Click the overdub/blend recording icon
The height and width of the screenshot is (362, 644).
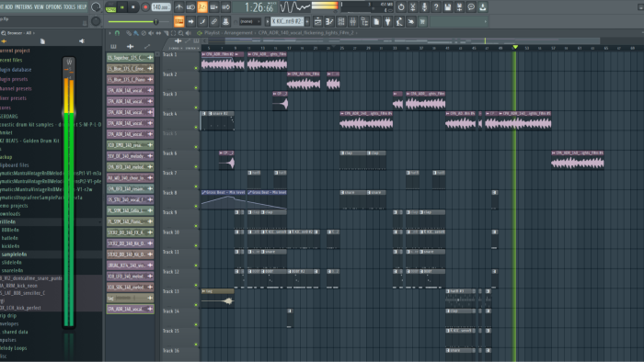(214, 7)
